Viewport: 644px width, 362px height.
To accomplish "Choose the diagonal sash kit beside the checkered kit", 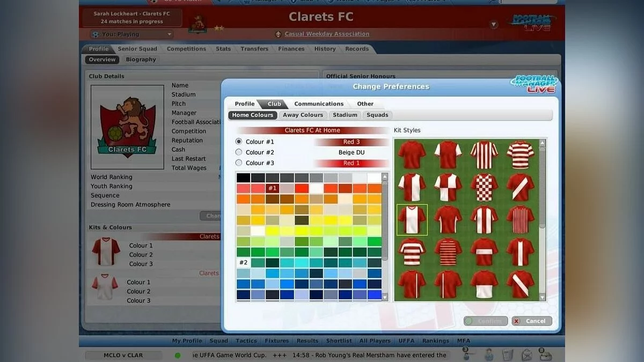I will coord(520,187).
